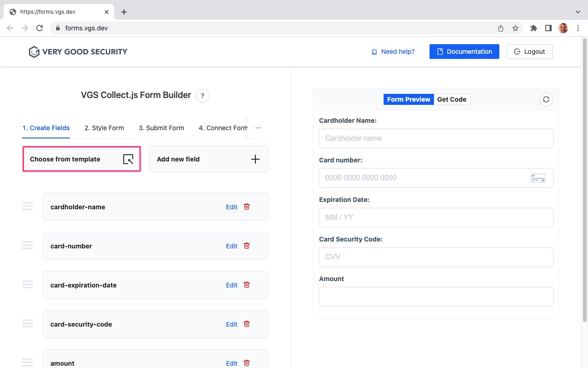
Task: Click the browser forward arrow
Action: 25,28
